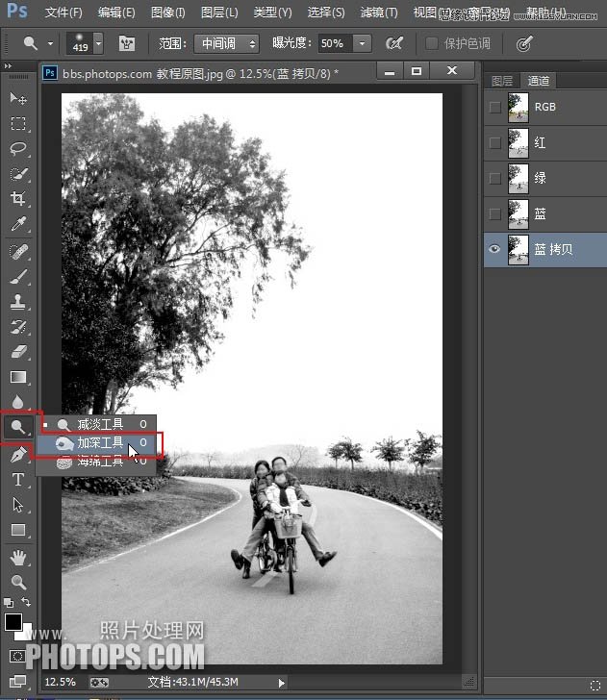Viewport: 607px width, 700px height.
Task: Select the History Brush tool
Action: pyautogui.click(x=18, y=327)
